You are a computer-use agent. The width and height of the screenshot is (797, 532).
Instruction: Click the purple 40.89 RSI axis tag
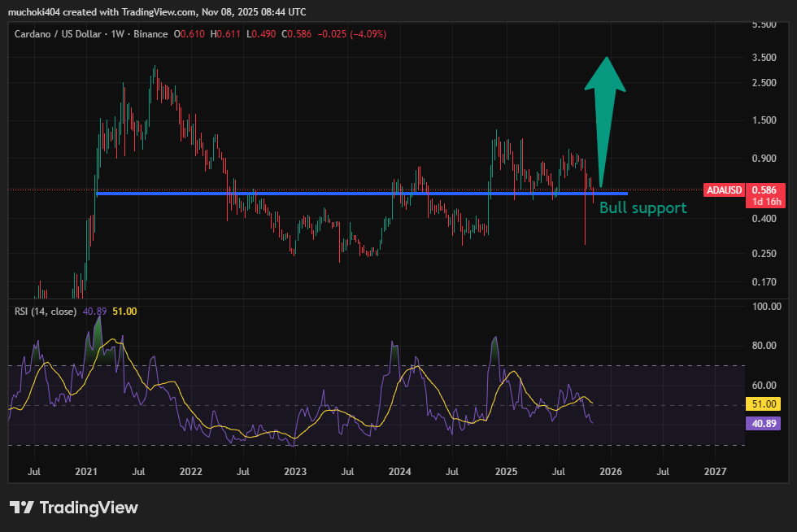click(x=761, y=423)
